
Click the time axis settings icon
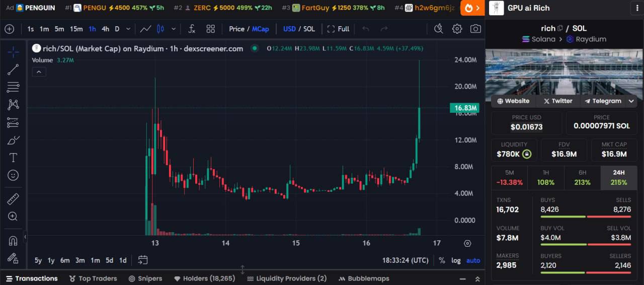point(467,243)
